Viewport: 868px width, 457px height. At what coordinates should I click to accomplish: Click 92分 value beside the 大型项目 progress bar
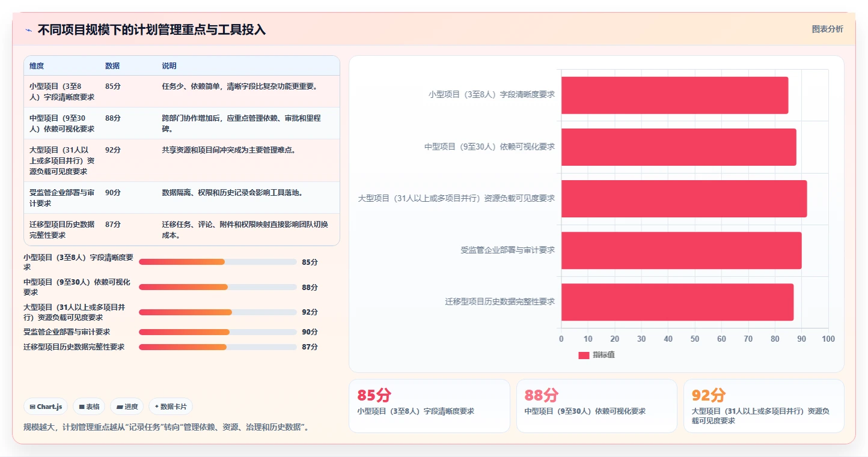[310, 312]
